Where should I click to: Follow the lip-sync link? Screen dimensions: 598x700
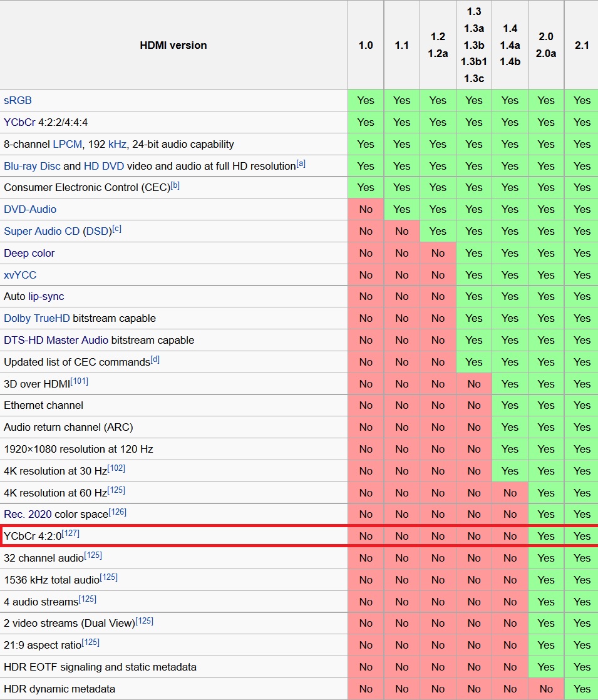(x=46, y=296)
